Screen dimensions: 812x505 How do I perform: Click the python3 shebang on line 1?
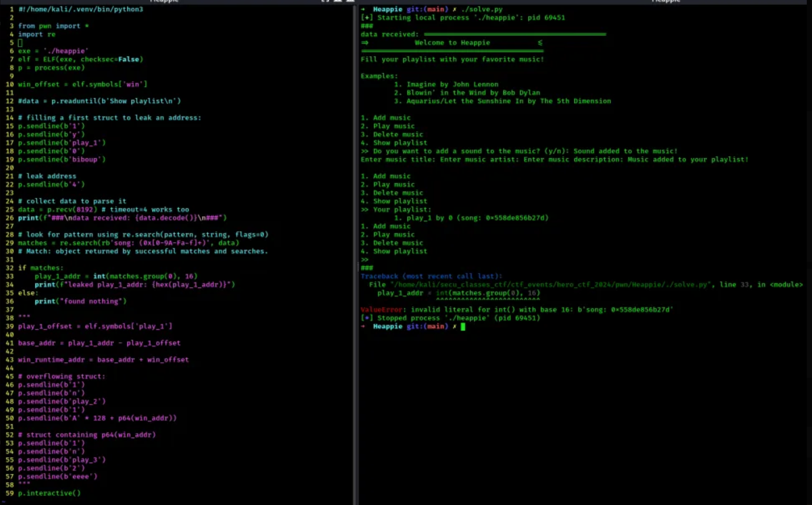81,9
